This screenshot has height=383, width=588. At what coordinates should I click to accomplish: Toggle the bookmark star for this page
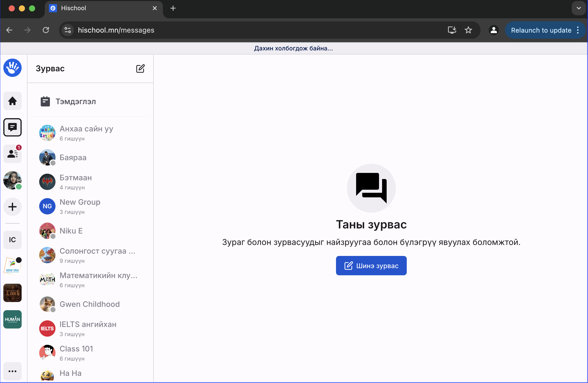point(468,30)
